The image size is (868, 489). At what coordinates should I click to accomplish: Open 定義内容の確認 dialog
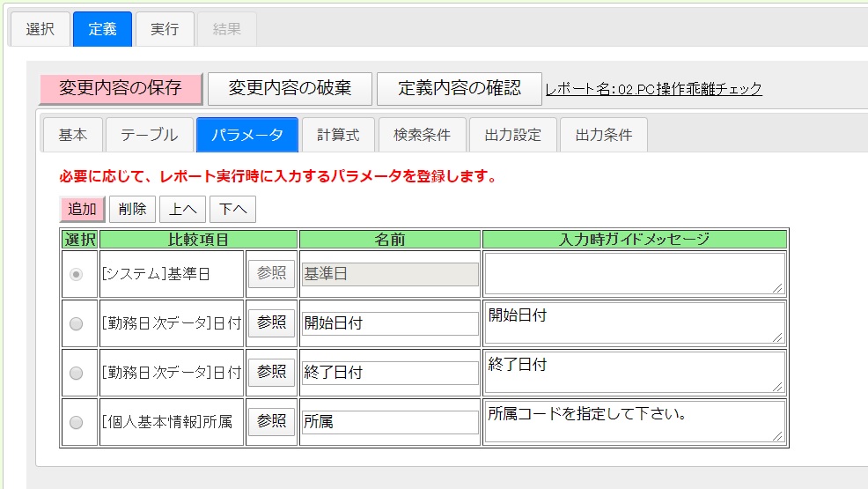pyautogui.click(x=460, y=88)
